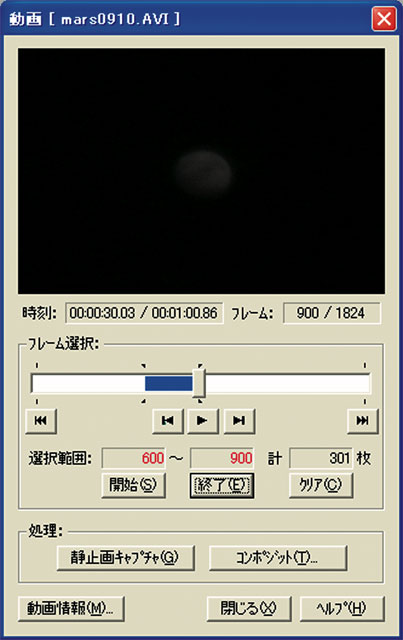This screenshot has width=403, height=640.
Task: Click the frame slider thumb handle
Action: pos(199,383)
